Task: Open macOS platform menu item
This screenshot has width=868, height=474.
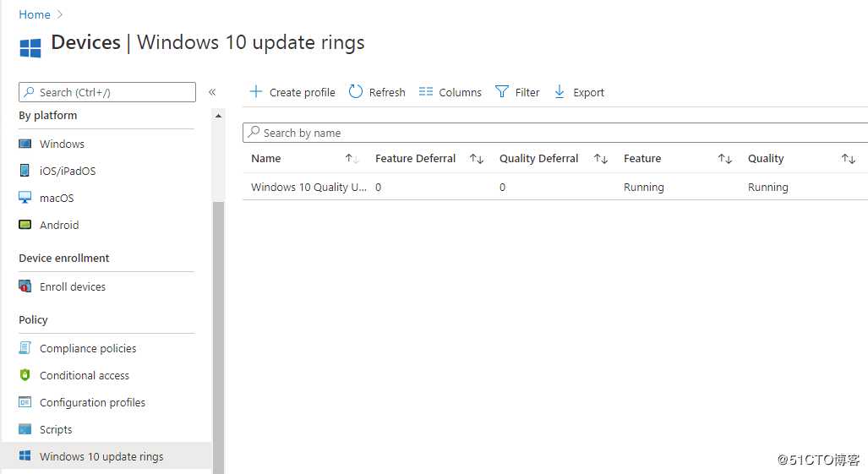Action: click(57, 198)
